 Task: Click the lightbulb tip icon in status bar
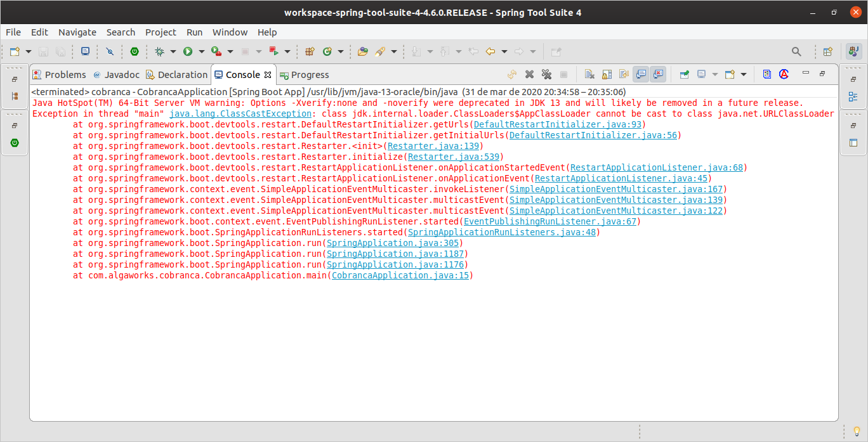pos(856,431)
